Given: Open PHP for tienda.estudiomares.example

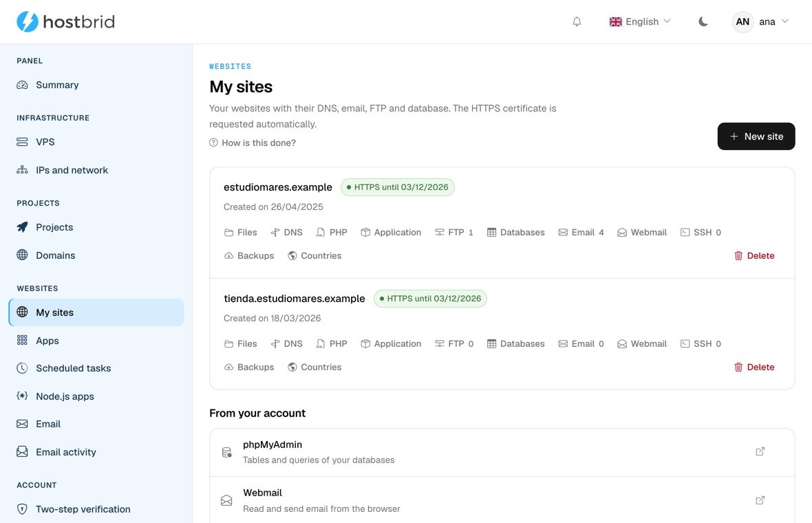Looking at the screenshot, I should click(x=332, y=344).
